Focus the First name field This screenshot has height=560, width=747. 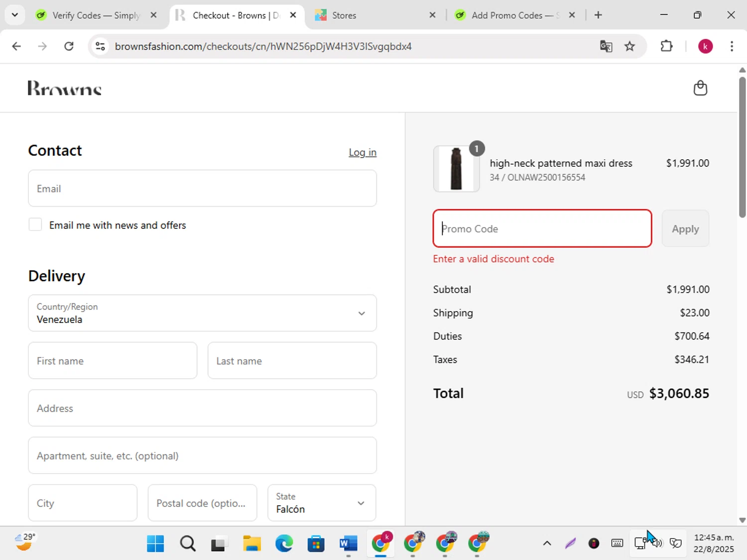tap(113, 360)
